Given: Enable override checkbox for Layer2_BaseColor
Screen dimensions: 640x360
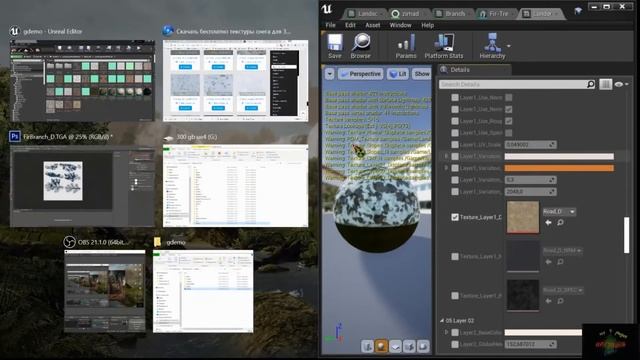Looking at the screenshot, I should (x=455, y=333).
